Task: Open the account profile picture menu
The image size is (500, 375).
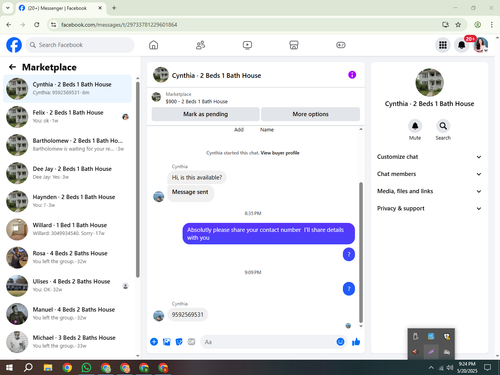Action: click(481, 45)
